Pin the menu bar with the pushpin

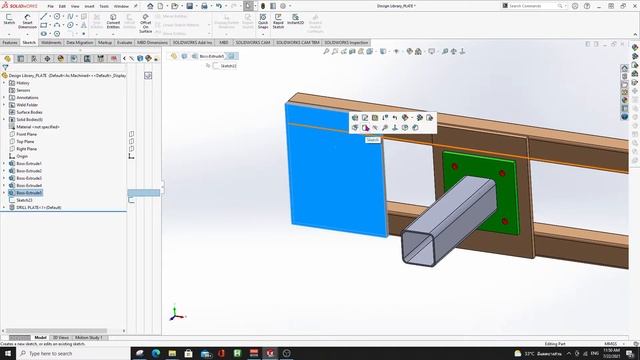coord(136,6)
